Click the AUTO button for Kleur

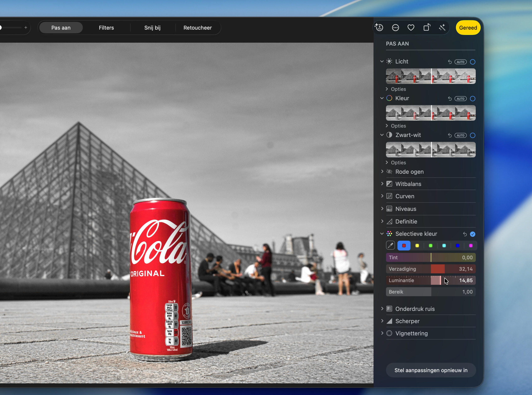click(460, 99)
